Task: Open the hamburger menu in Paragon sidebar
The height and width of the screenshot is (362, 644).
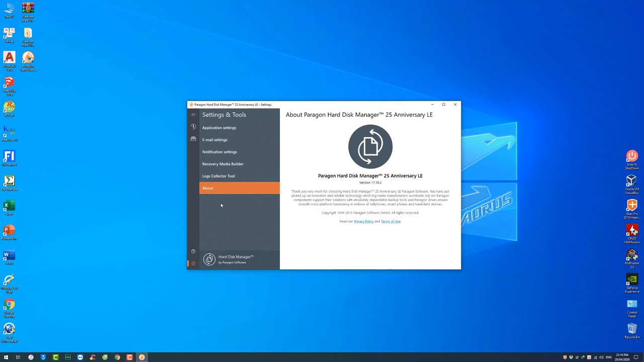Action: pos(193,115)
